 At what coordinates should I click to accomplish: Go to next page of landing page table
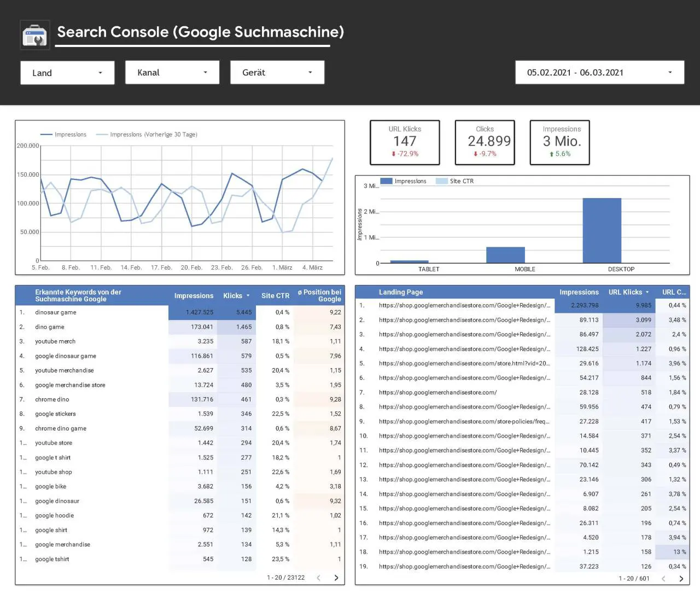click(x=681, y=579)
